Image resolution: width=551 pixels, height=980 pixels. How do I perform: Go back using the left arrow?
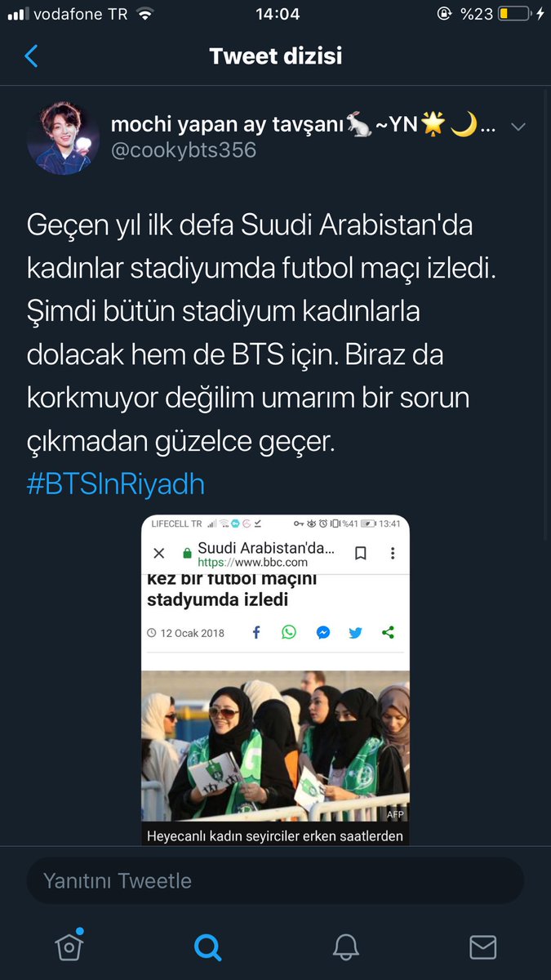coord(31,56)
